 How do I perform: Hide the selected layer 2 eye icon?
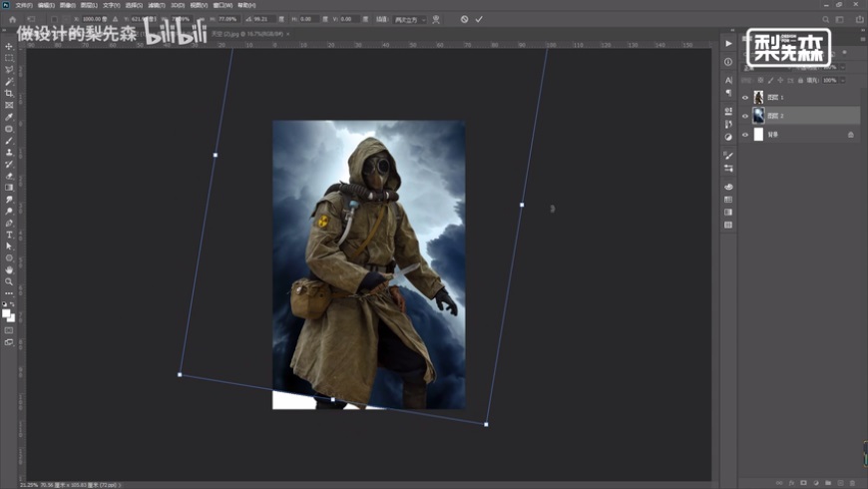pyautogui.click(x=745, y=116)
